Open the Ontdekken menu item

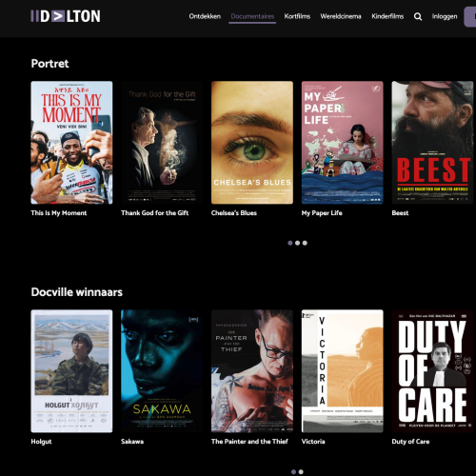click(205, 16)
